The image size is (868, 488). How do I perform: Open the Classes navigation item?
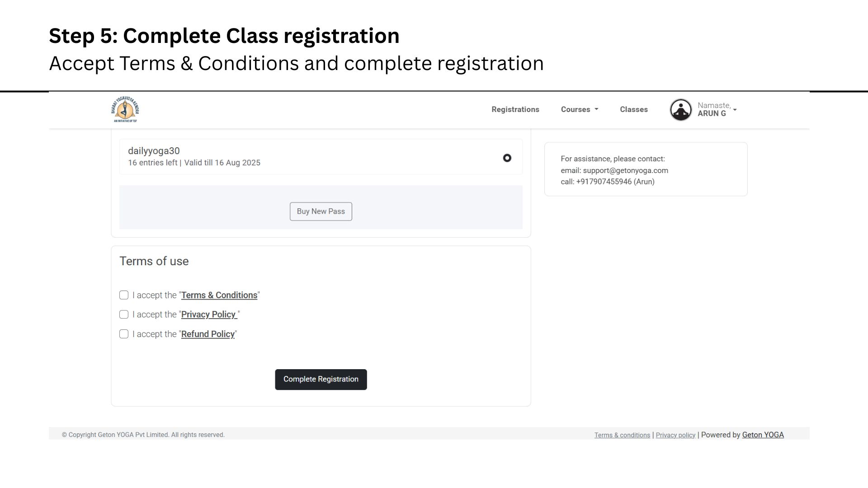[633, 109]
